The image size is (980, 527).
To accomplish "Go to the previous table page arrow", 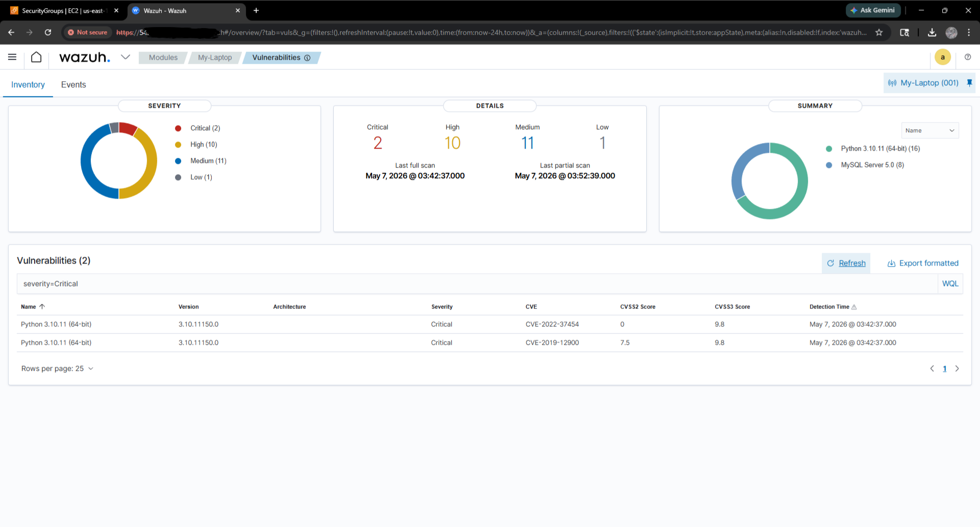I will click(x=932, y=369).
